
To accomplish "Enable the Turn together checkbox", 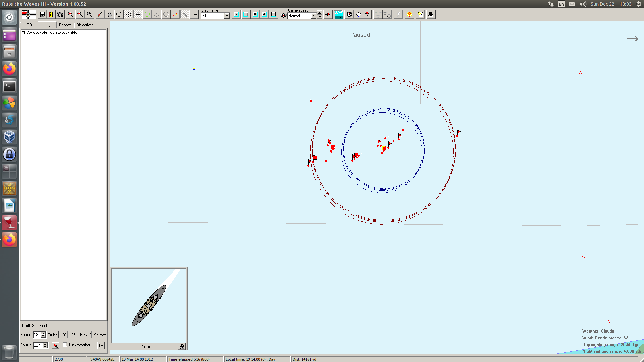I will pos(65,345).
